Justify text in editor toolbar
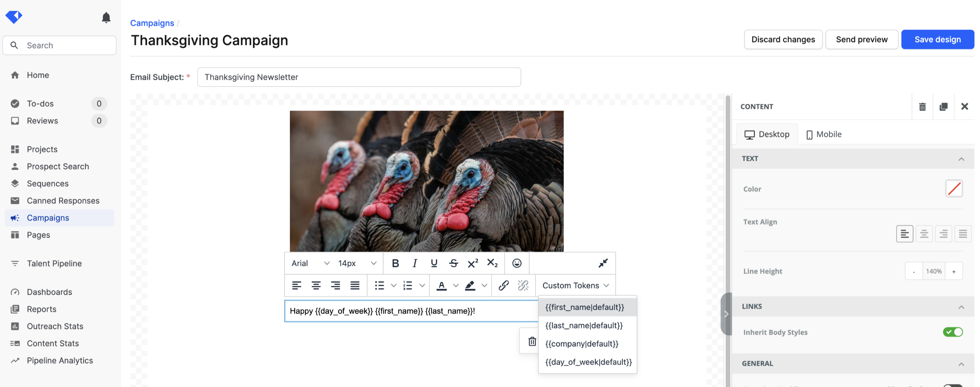The width and height of the screenshot is (980, 387). point(355,285)
